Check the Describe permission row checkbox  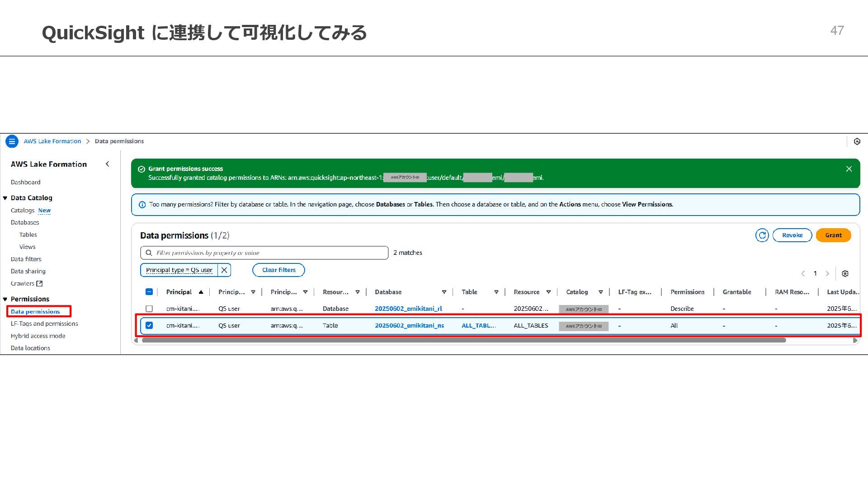coord(149,309)
